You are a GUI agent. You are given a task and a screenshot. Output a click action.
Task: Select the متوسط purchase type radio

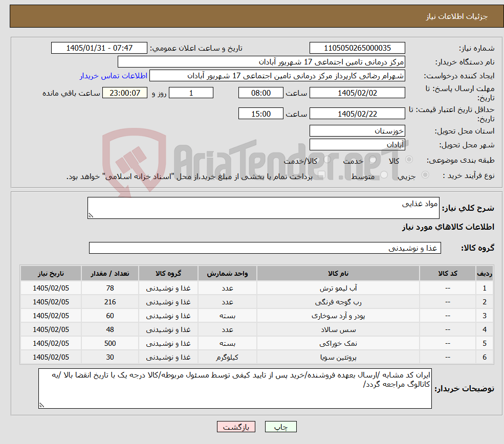384,175
